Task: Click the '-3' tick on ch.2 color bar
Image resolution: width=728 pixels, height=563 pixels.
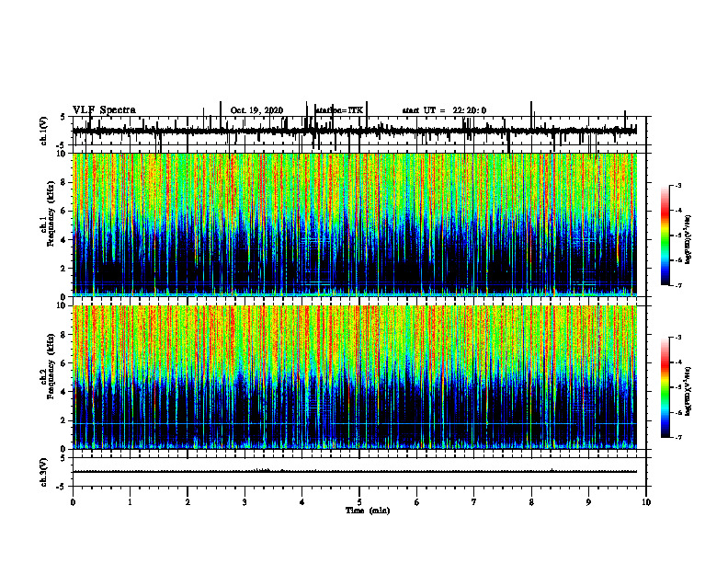Action: click(678, 338)
